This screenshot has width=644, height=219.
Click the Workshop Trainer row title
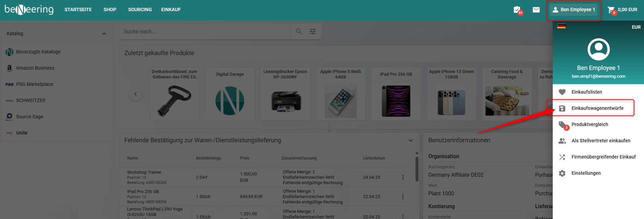(x=144, y=172)
